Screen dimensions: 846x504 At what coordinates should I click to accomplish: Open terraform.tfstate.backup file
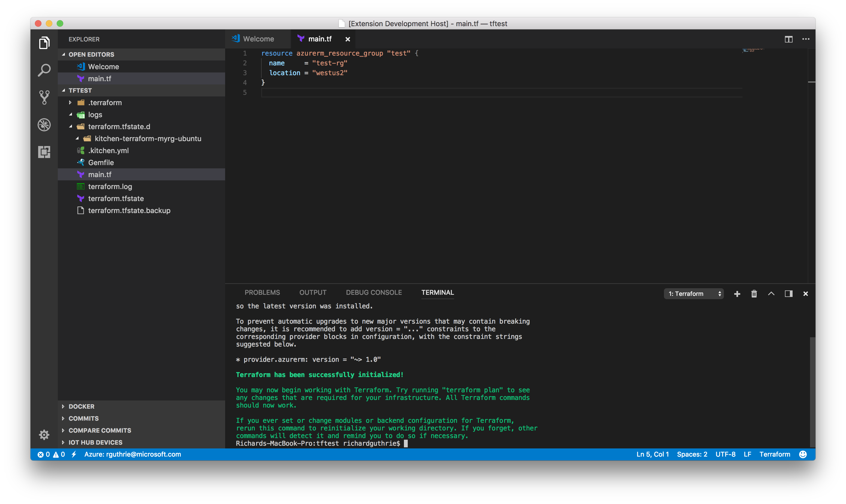[141, 211]
